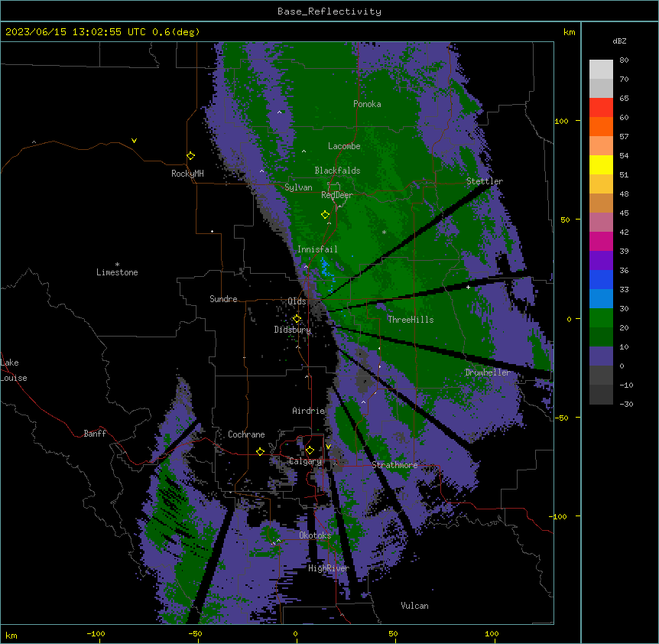Click the white 80 dBZ legend swatch
The height and width of the screenshot is (644, 659).
(x=601, y=69)
